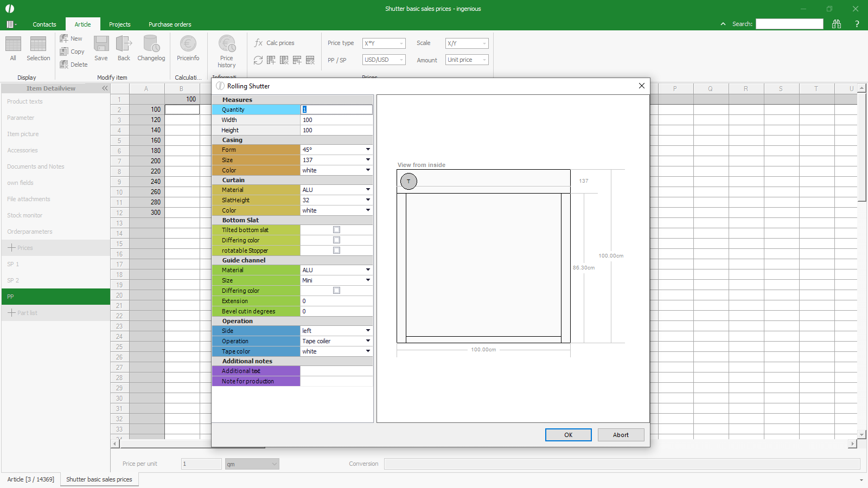Click the Save icon in ribbon
Viewport: 868px width, 488px height.
101,44
